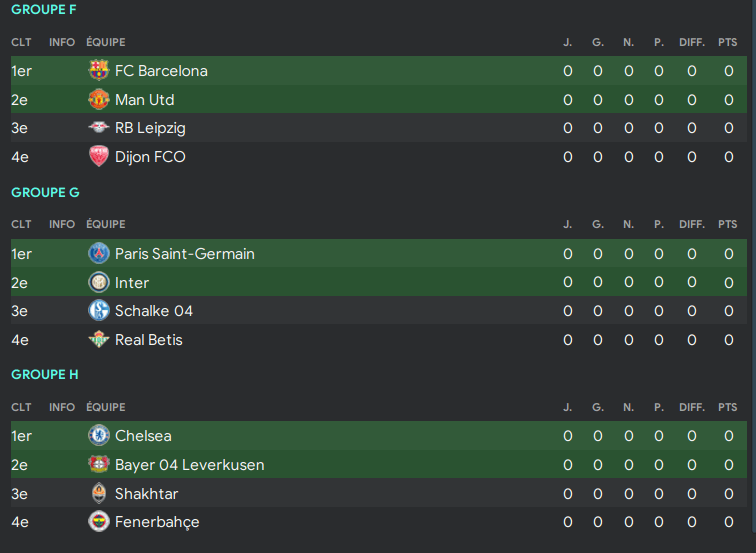Open the Fenerbahçe team name link

(x=157, y=522)
